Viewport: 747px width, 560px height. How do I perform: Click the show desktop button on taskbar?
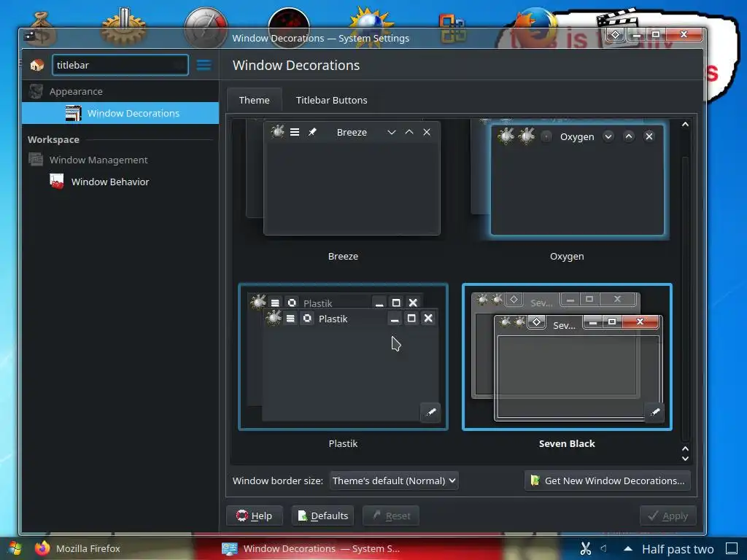pos(732,548)
